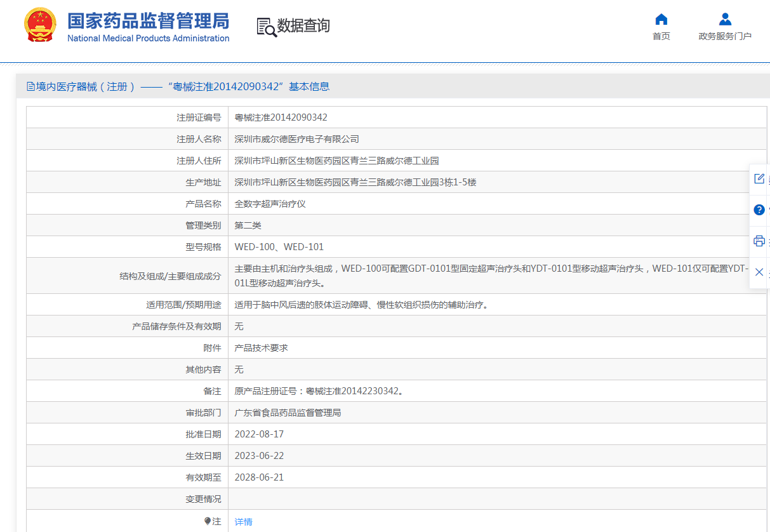Click the 数据查询 magnifier document icon

[x=267, y=27]
